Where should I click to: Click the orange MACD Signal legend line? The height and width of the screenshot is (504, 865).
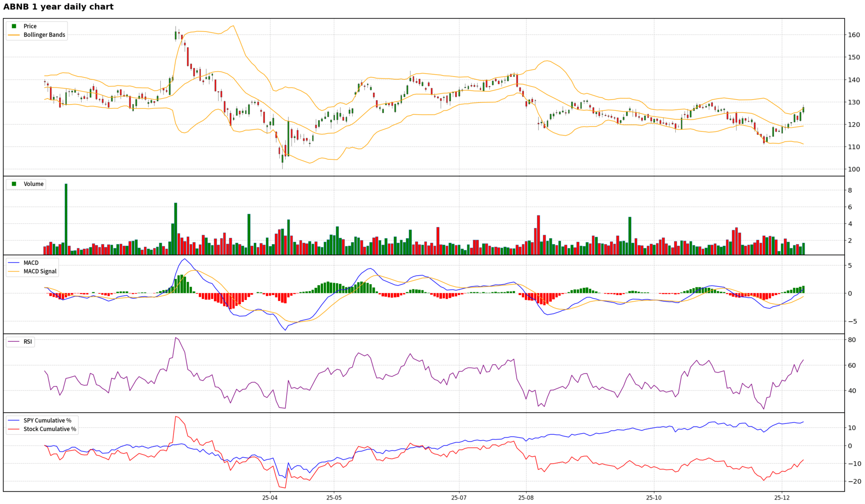point(14,271)
